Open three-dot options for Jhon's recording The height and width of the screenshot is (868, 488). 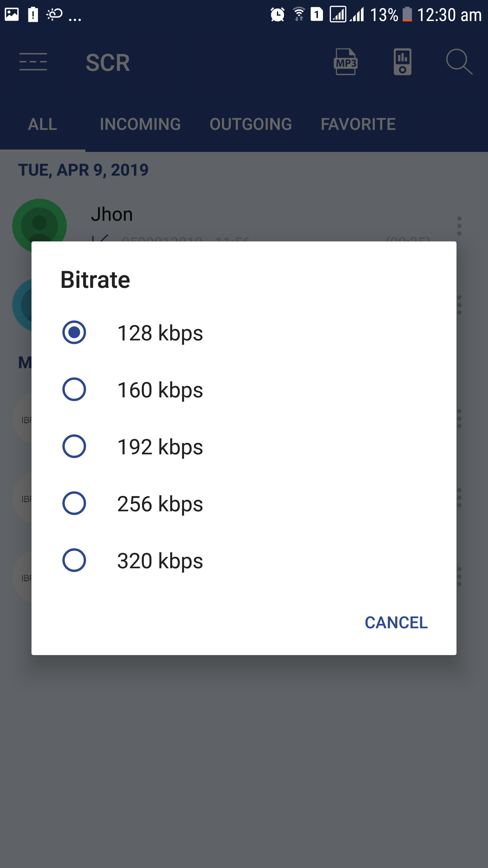coord(459,226)
